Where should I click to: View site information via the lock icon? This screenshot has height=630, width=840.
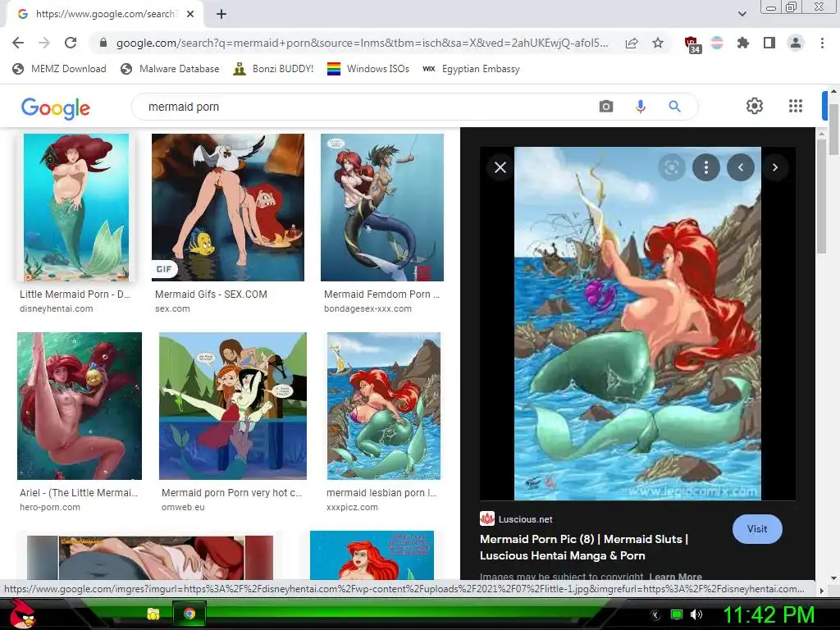click(x=103, y=43)
